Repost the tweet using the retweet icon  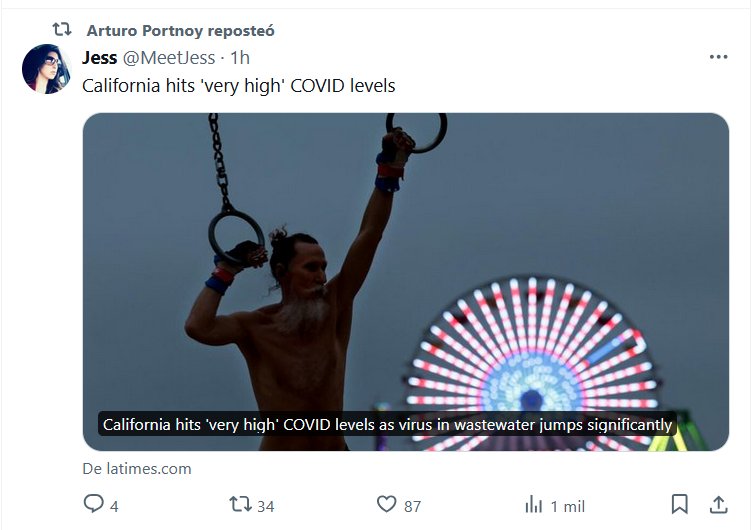pyautogui.click(x=241, y=505)
